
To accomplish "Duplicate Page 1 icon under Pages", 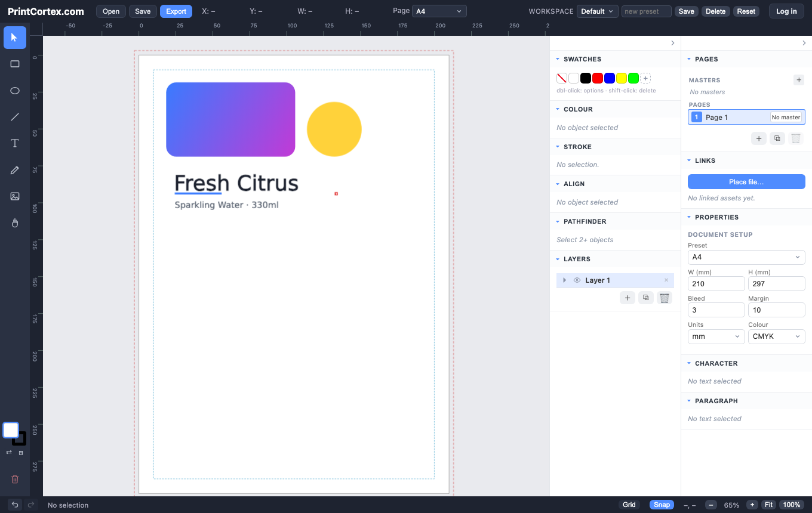I will [x=777, y=138].
